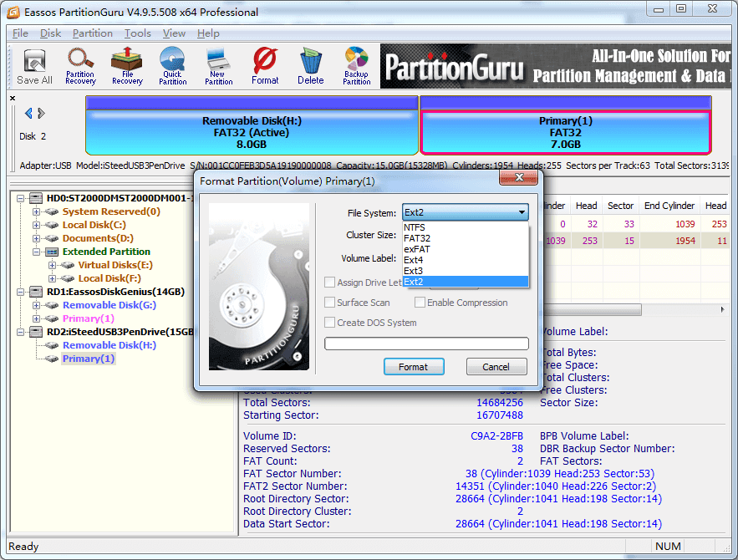Click the RD2 iSteedUSB3PenDrive disk icon

(x=36, y=332)
